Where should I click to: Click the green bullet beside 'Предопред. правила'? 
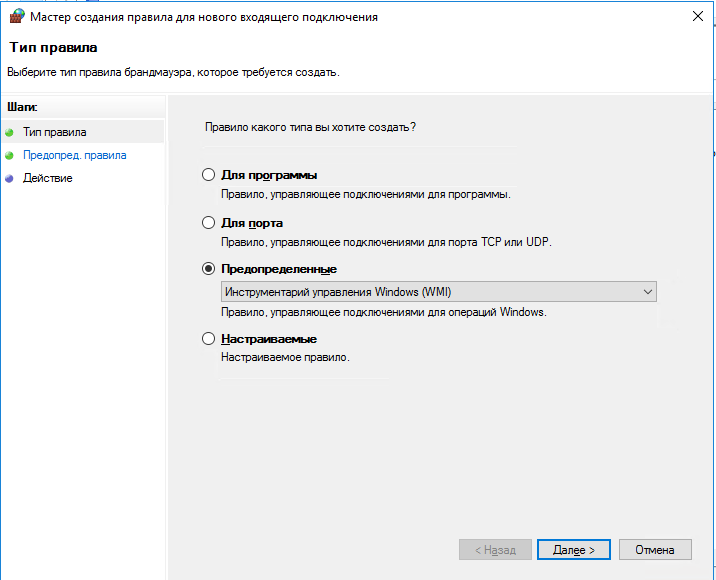point(10,156)
